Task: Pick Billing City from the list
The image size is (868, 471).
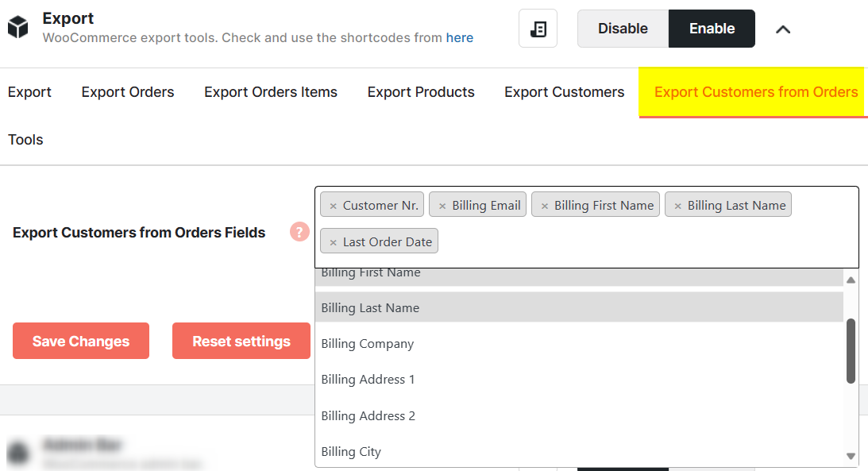Action: [x=351, y=452]
